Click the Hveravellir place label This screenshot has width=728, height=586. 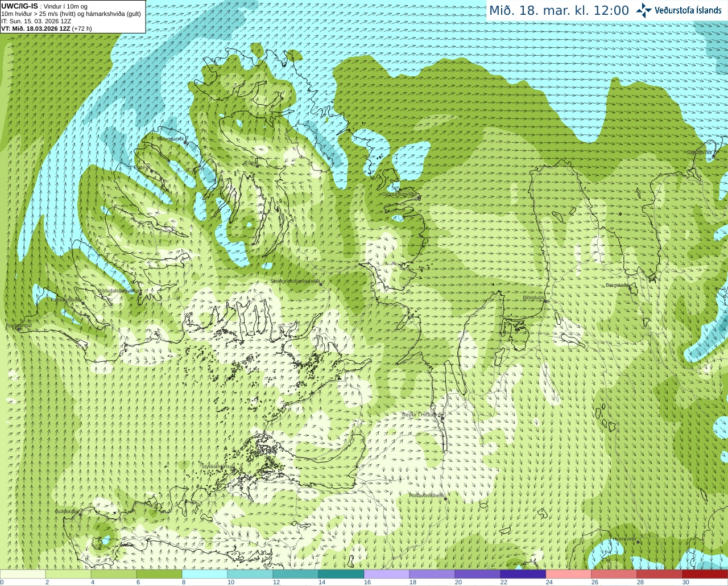(624, 539)
